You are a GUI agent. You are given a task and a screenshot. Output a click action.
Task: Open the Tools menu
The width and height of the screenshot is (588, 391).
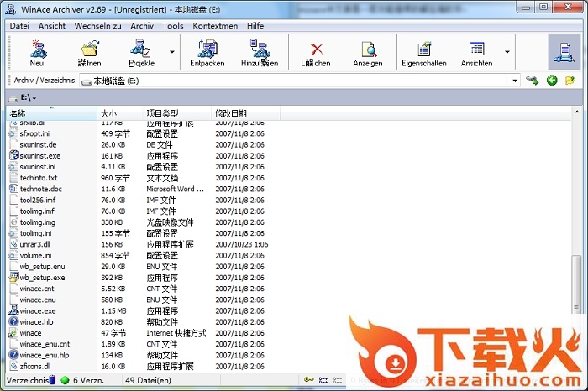[173, 26]
